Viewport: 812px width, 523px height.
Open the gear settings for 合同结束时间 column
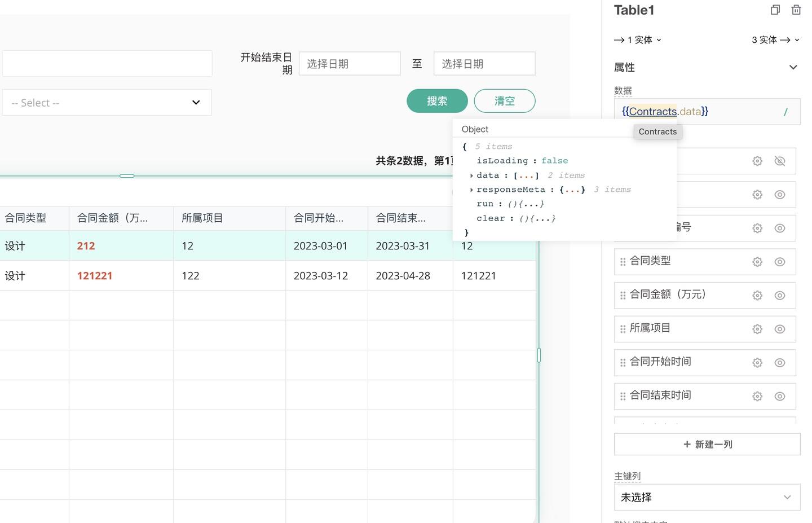tap(757, 397)
